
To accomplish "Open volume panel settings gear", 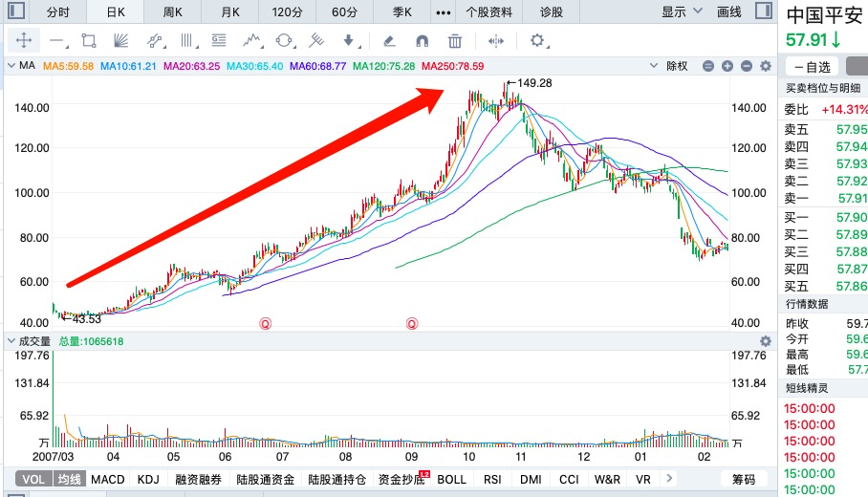I will [765, 341].
